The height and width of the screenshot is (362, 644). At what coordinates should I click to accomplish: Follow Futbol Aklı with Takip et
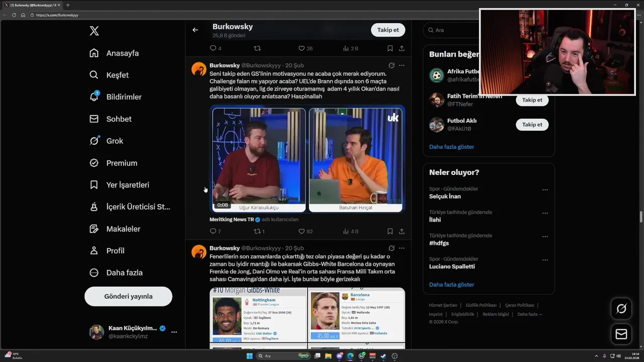click(532, 125)
